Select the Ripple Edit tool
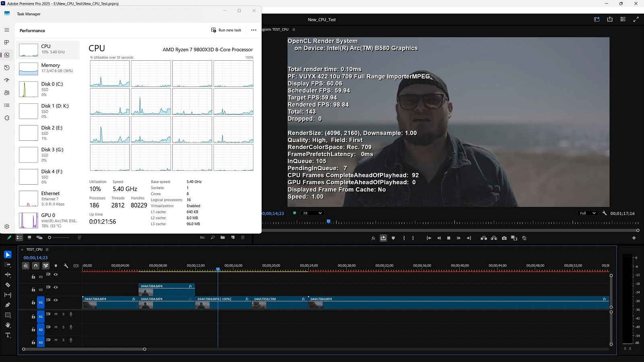Screen dimensions: 644x362 (8, 275)
